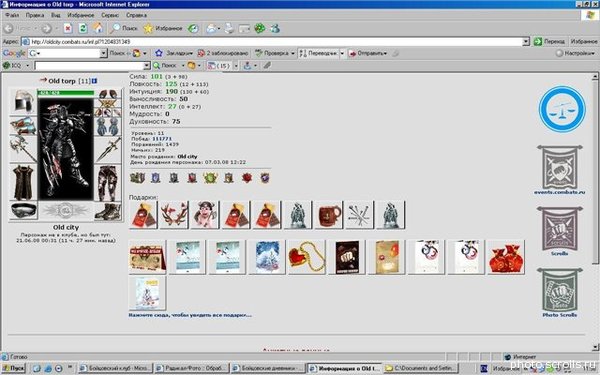This screenshot has height=375, width=600.
Task: Open the Справка menu
Action: pyautogui.click(x=136, y=15)
